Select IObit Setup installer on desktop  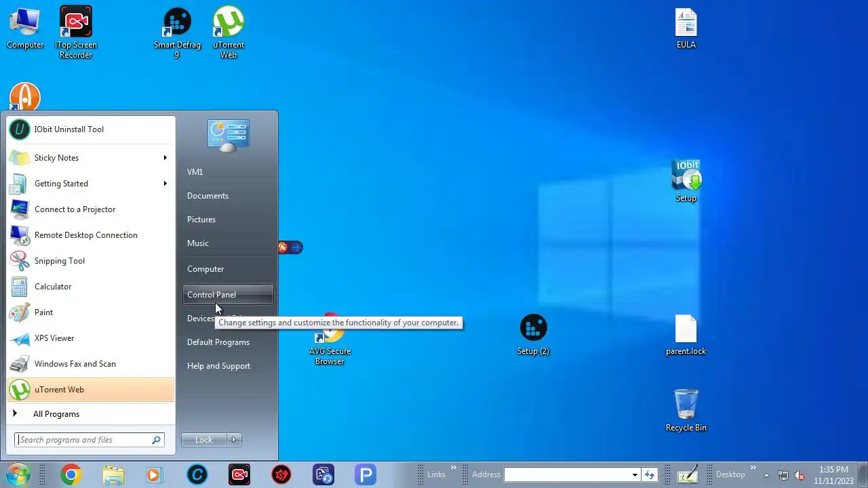[x=686, y=181]
